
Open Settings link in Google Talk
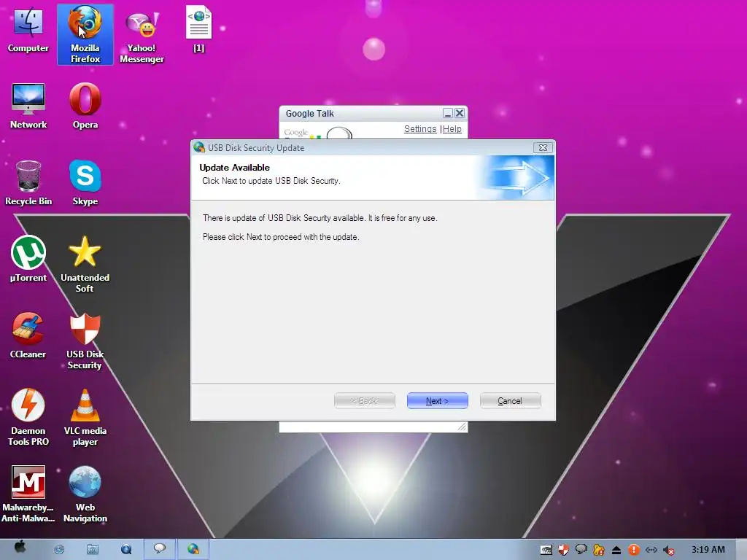point(420,129)
